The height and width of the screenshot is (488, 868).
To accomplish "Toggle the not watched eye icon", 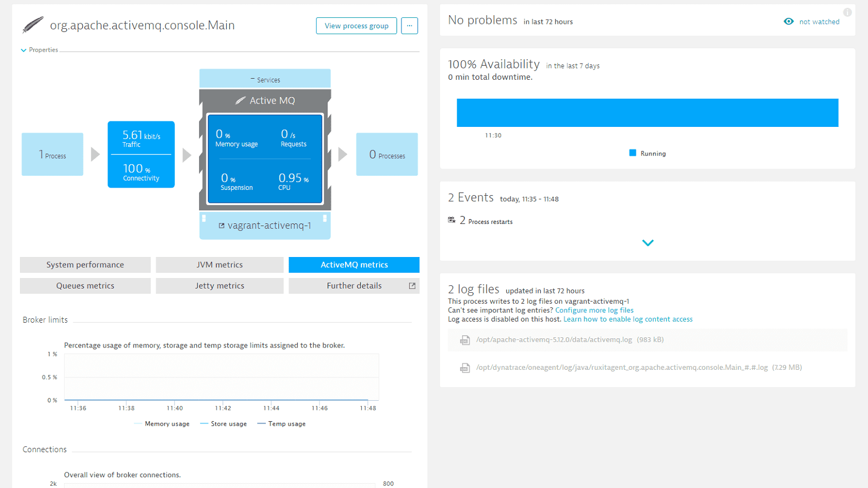I will click(789, 22).
